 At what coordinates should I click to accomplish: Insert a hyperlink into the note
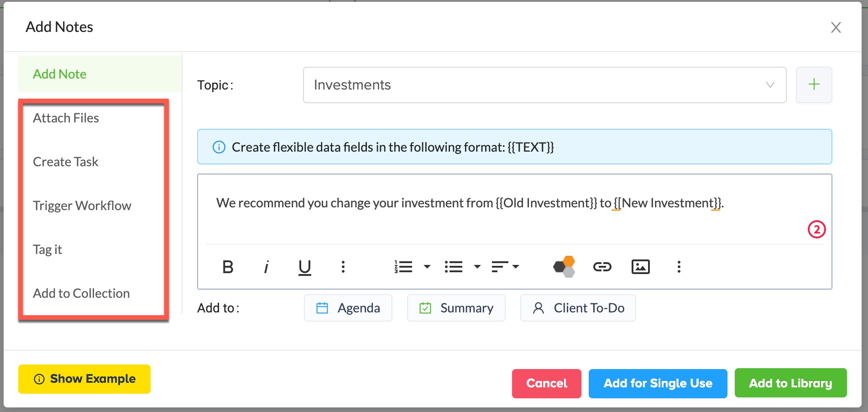click(602, 267)
